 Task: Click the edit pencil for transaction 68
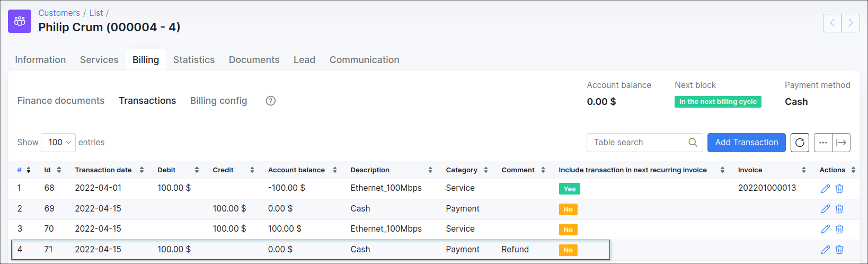pos(825,189)
